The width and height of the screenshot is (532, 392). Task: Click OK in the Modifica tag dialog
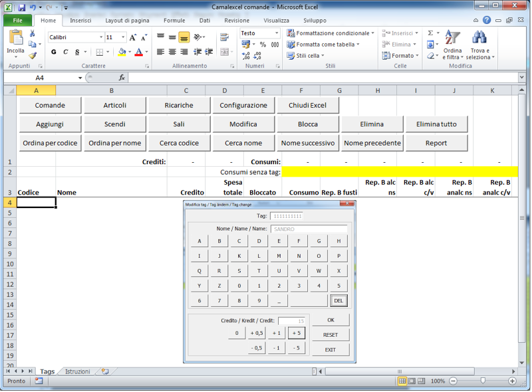331,320
